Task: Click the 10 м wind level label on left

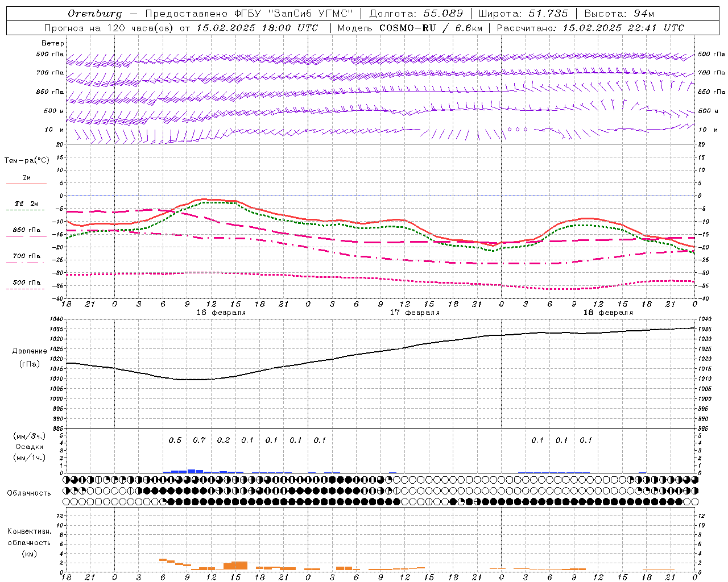Action: (55, 130)
